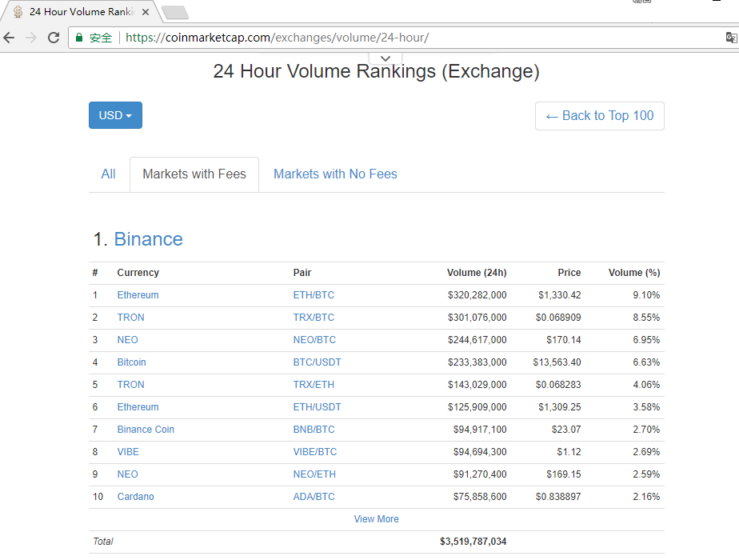Image resolution: width=739 pixels, height=560 pixels.
Task: Open the VIBE/BTC pair link
Action: click(x=315, y=452)
